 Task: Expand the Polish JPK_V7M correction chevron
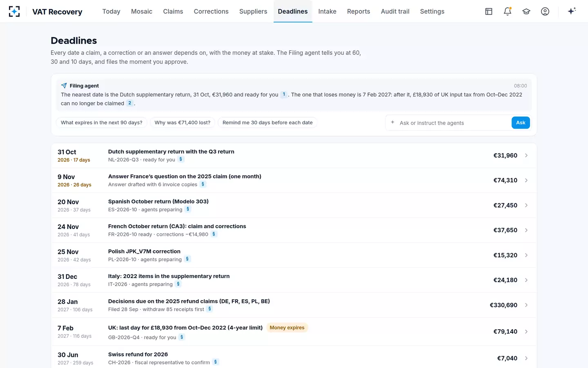[x=526, y=255]
